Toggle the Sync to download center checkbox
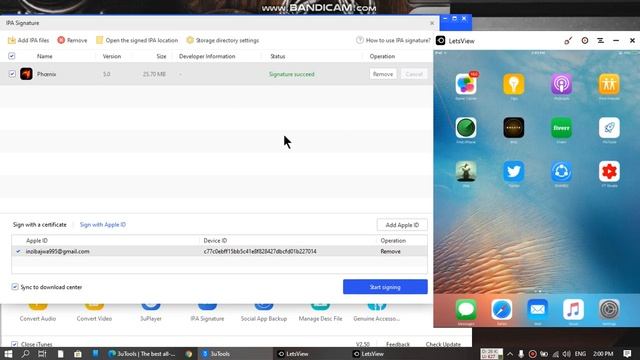This screenshot has height=360, width=640. (x=15, y=287)
